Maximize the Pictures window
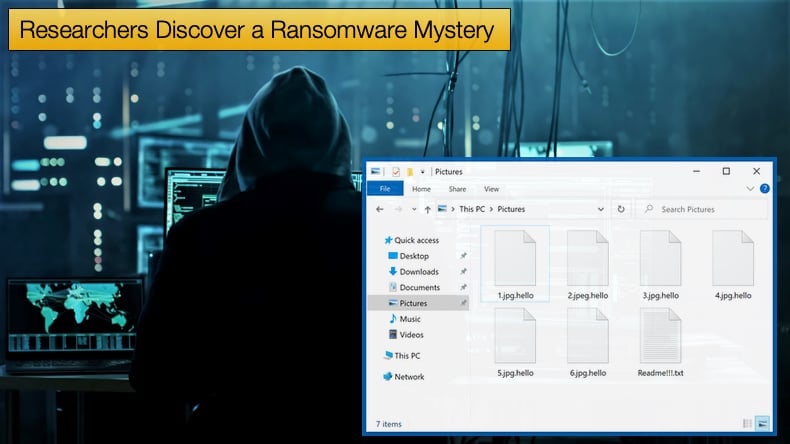The height and width of the screenshot is (444, 790). tap(726, 171)
